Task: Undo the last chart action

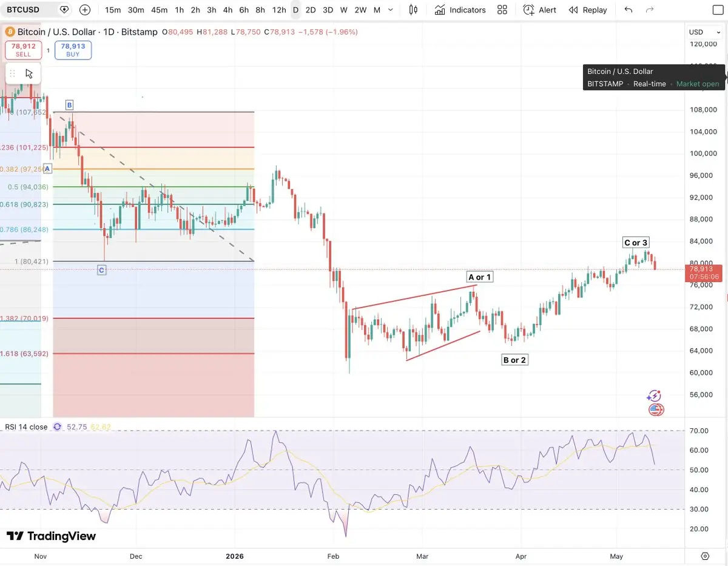Action: [x=628, y=10]
